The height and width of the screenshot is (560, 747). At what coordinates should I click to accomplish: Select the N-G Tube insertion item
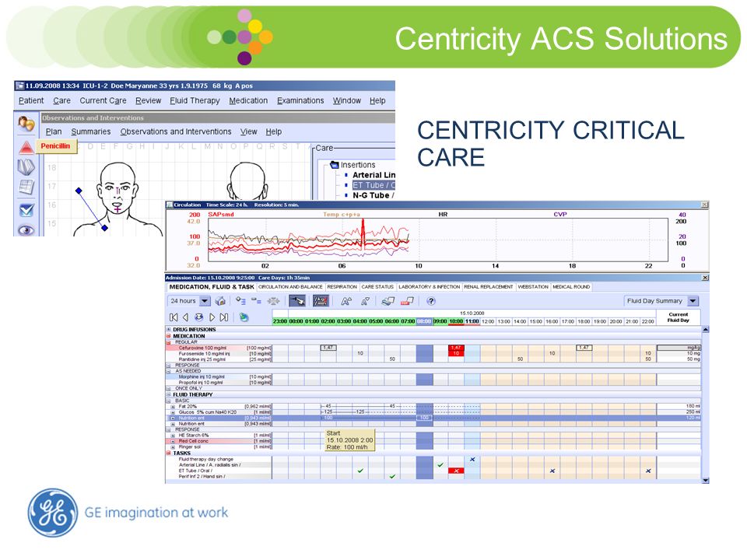tap(373, 196)
